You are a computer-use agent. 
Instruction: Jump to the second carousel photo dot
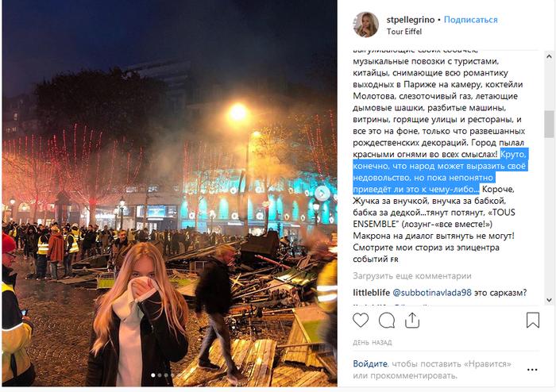(160, 375)
